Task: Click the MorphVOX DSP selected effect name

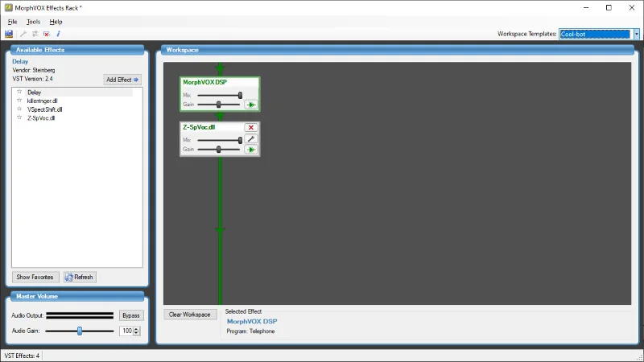Action: click(x=252, y=321)
